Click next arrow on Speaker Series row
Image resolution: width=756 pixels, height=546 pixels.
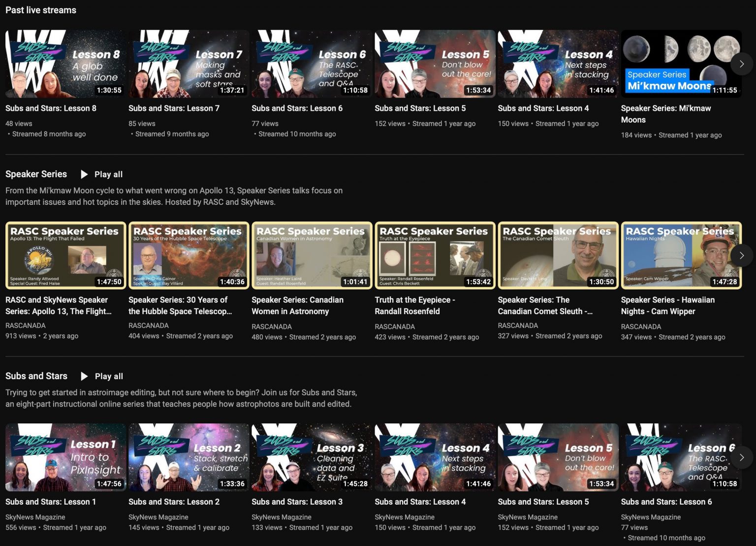[741, 256]
